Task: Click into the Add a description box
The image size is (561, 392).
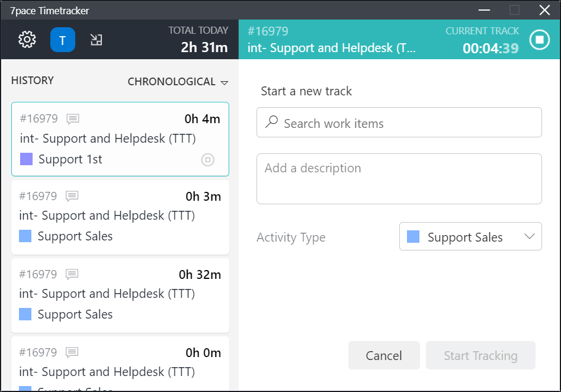Action: [x=399, y=179]
